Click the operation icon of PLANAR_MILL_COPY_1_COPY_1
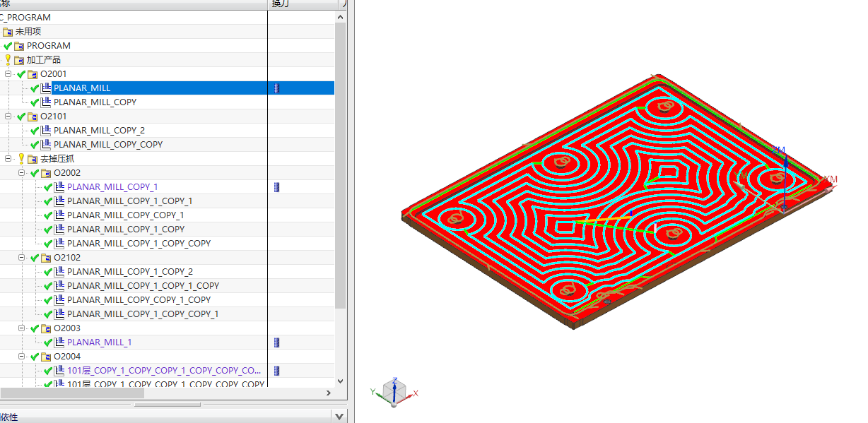 [x=59, y=201]
